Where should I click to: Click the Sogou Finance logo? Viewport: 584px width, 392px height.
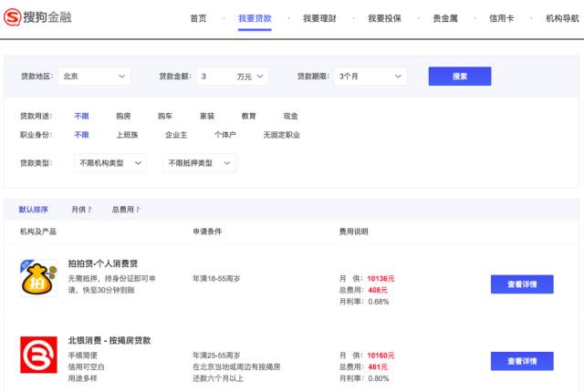tap(37, 17)
